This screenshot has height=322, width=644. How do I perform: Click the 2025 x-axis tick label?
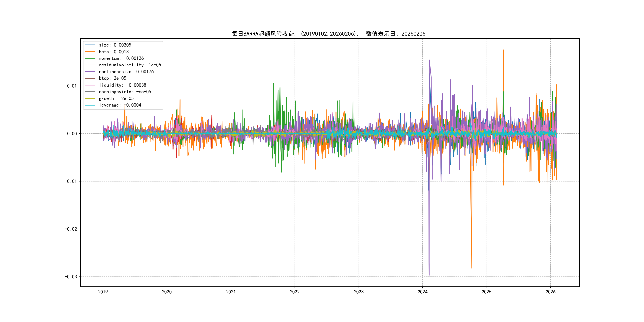487,292
